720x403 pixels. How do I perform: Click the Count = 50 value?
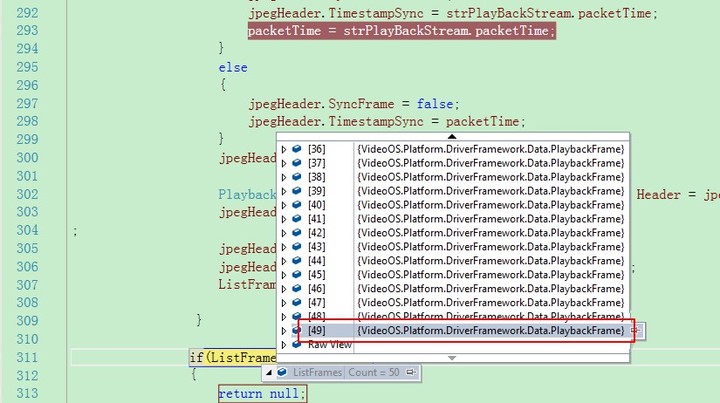tap(375, 372)
